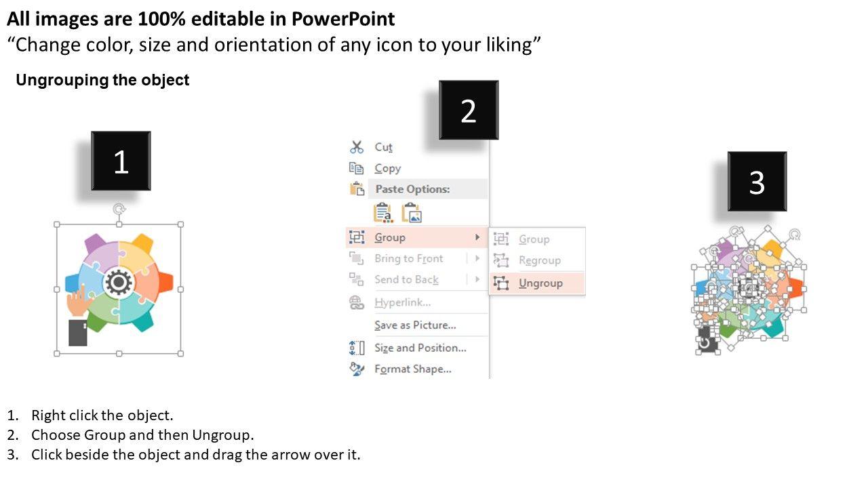Click the Size and Position icon
The image size is (868, 488).
(357, 348)
